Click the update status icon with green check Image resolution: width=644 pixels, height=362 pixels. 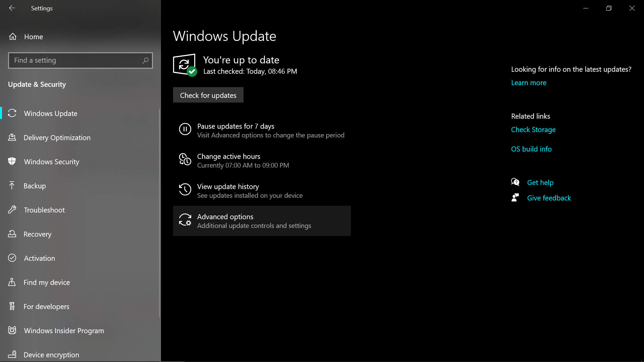pos(185,65)
